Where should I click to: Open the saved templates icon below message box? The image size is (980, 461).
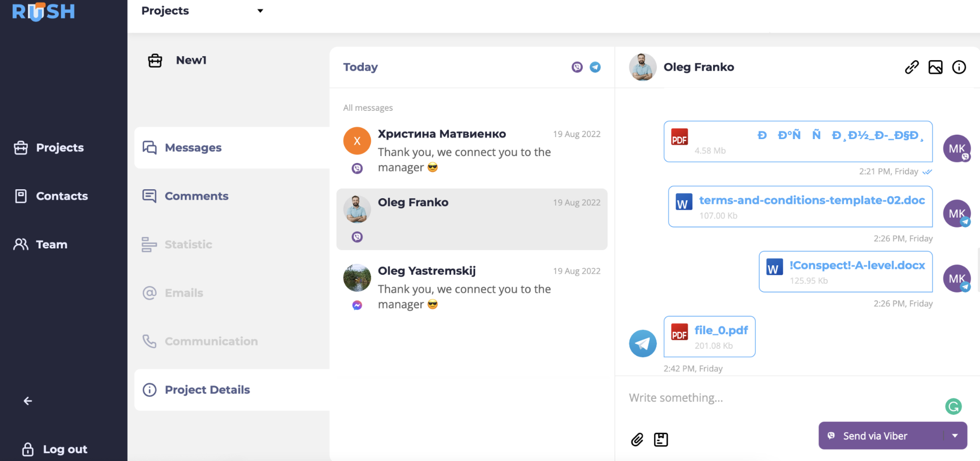click(661, 440)
